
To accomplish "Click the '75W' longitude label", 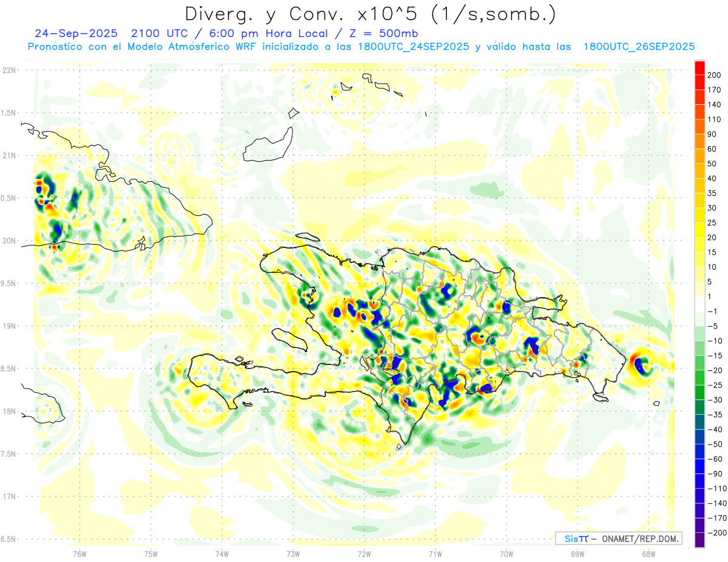I will click(150, 554).
